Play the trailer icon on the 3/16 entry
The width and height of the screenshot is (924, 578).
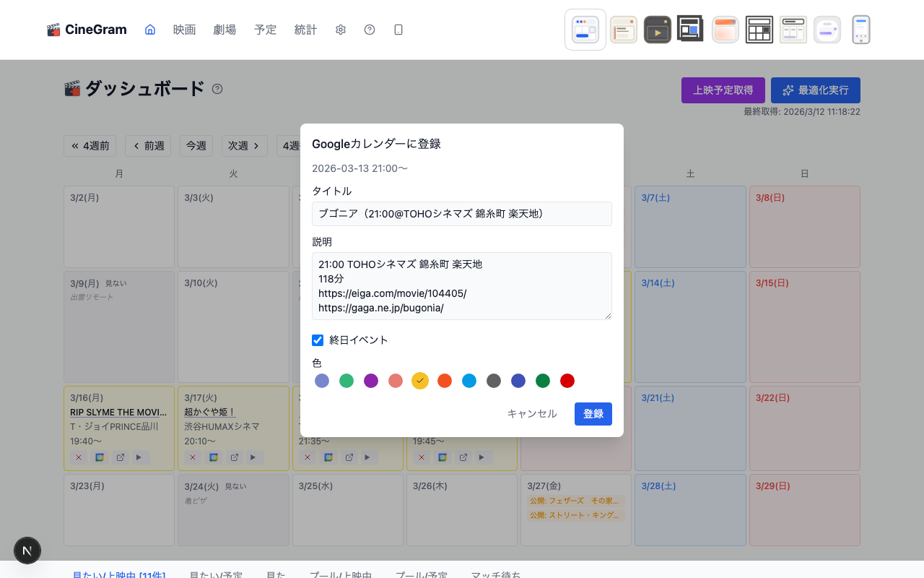coord(139,457)
